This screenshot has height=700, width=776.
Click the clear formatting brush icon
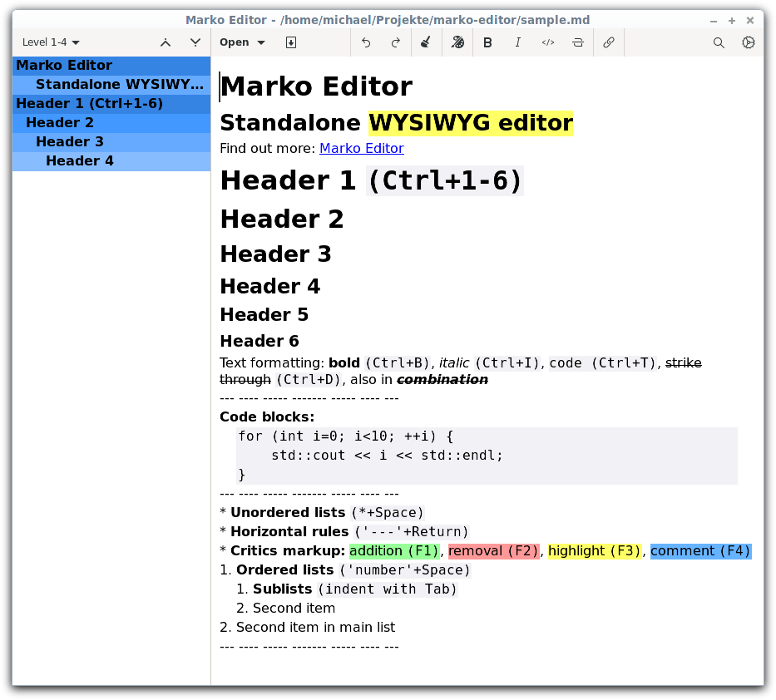pos(426,42)
